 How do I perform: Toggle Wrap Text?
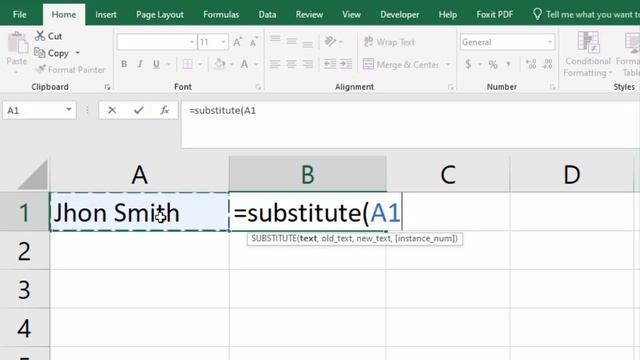[389, 42]
